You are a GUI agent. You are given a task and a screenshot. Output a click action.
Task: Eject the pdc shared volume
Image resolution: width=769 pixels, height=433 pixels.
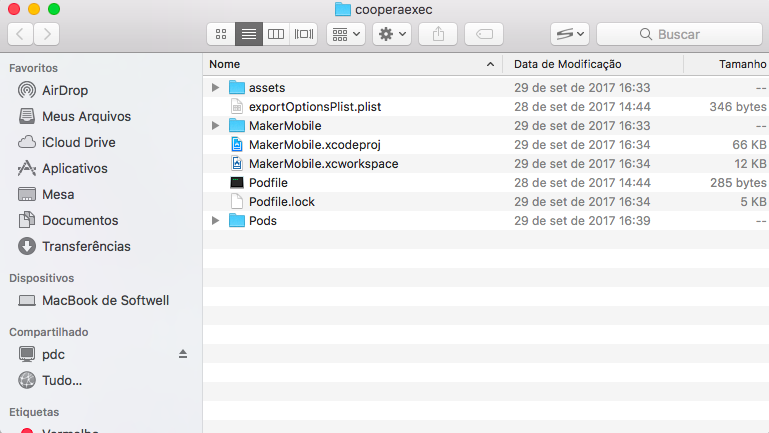tap(182, 354)
